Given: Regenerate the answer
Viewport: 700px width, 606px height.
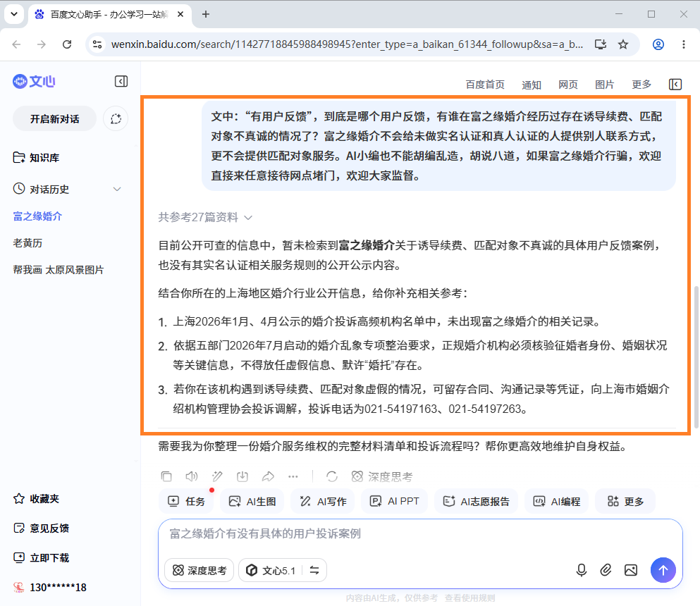Looking at the screenshot, I should click(332, 476).
